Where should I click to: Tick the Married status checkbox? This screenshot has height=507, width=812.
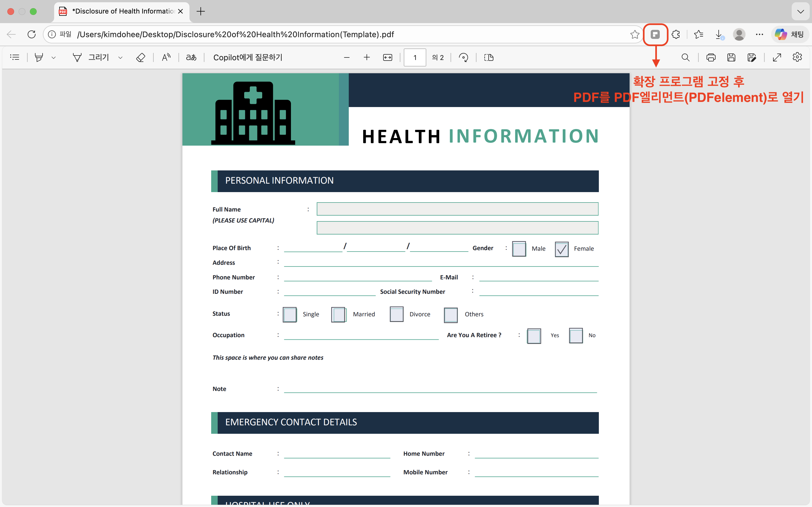338,315
